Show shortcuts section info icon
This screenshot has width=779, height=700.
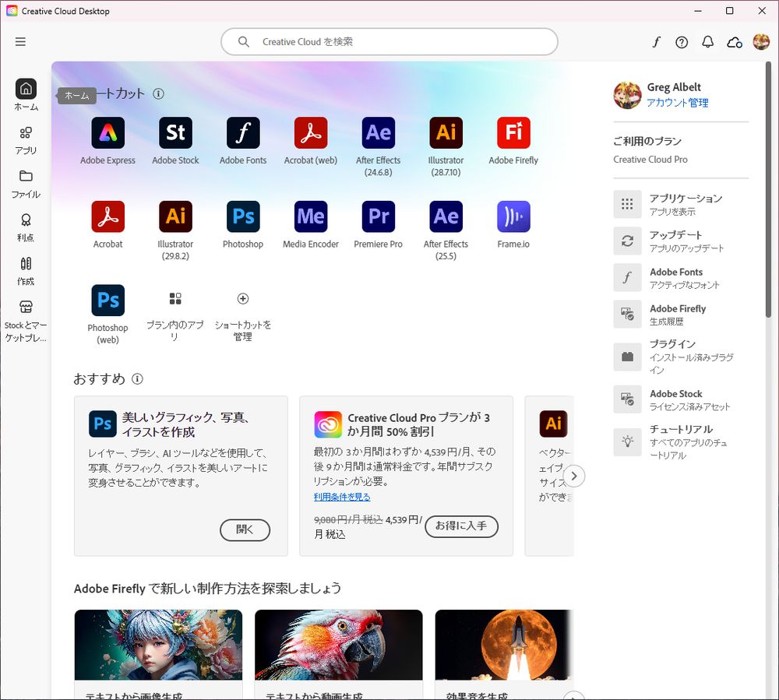tap(158, 94)
